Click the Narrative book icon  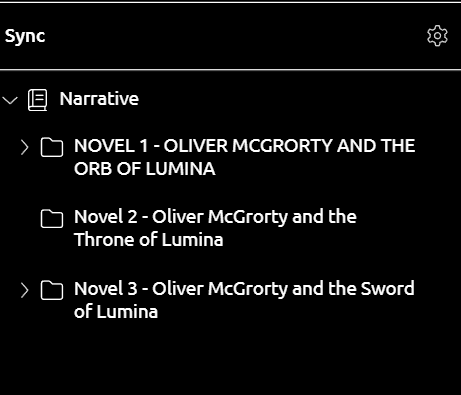[x=37, y=100]
